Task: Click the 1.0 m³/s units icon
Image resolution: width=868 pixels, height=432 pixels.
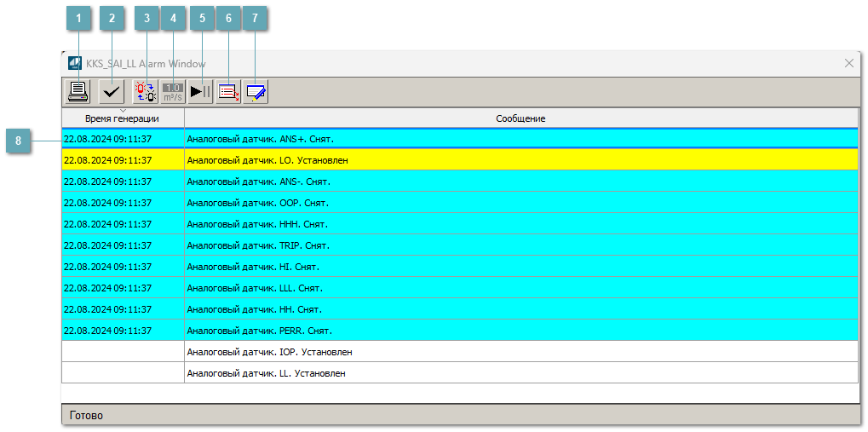Action: coord(173,91)
